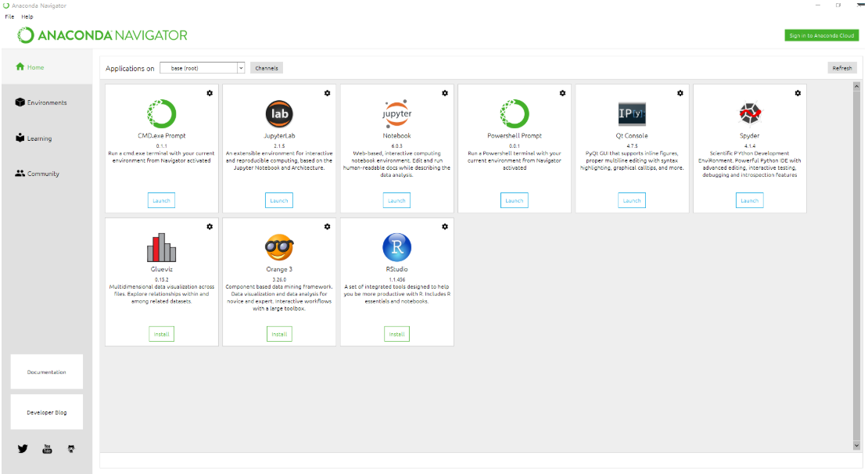Launch JupyterLab

click(279, 200)
